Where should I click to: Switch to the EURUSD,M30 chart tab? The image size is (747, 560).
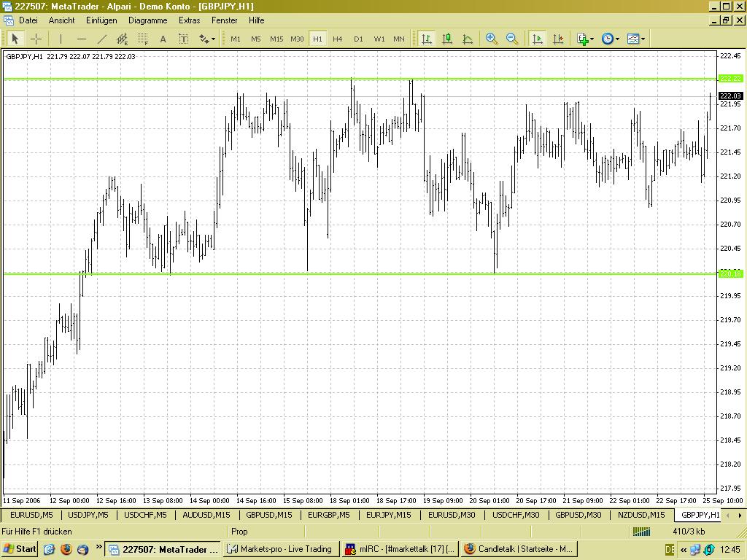click(x=452, y=515)
